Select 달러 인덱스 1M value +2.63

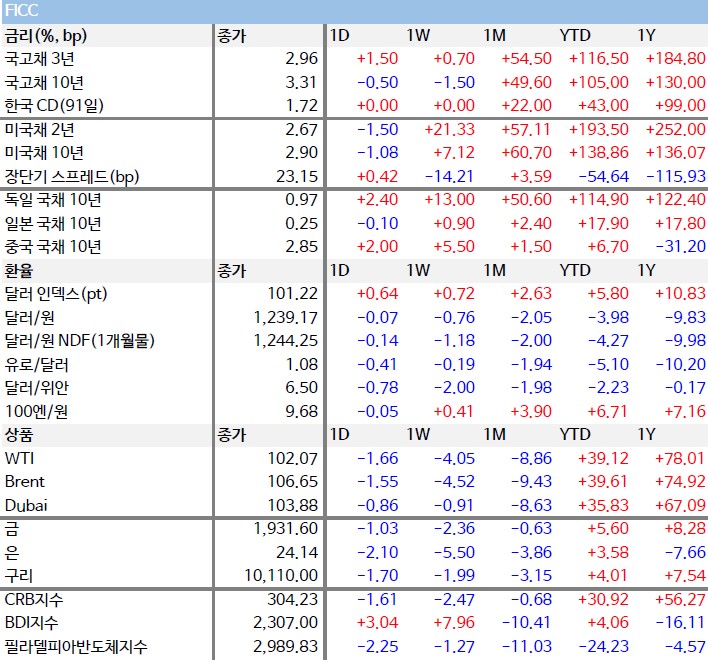(531, 294)
